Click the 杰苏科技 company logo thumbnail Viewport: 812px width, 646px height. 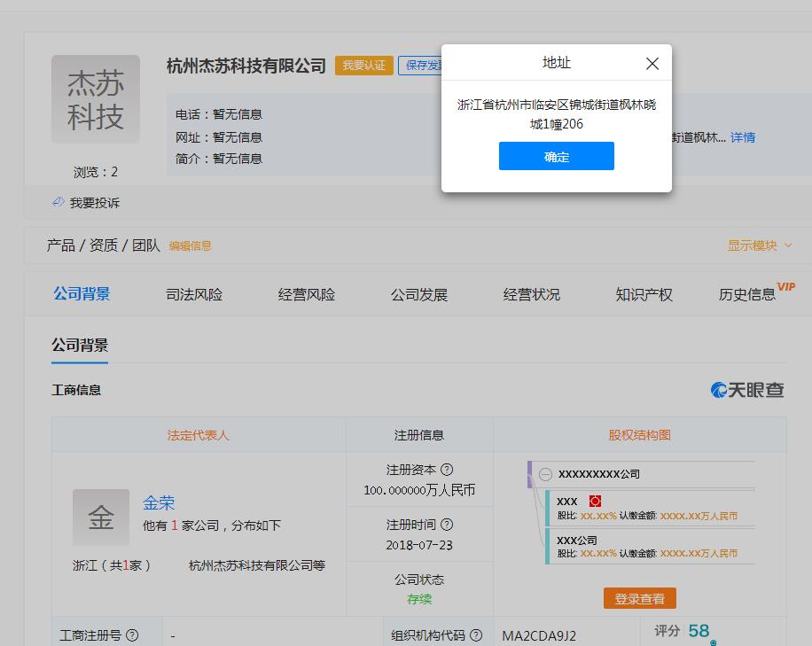pos(95,99)
